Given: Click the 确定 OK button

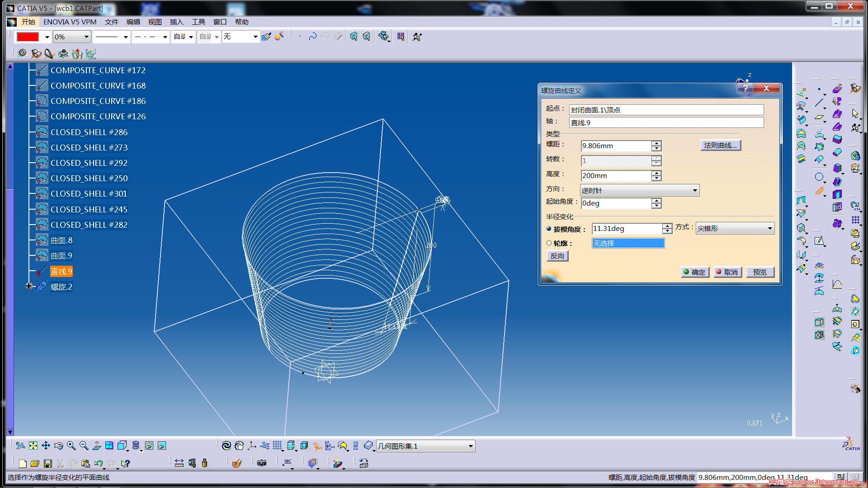Looking at the screenshot, I should pyautogui.click(x=695, y=272).
